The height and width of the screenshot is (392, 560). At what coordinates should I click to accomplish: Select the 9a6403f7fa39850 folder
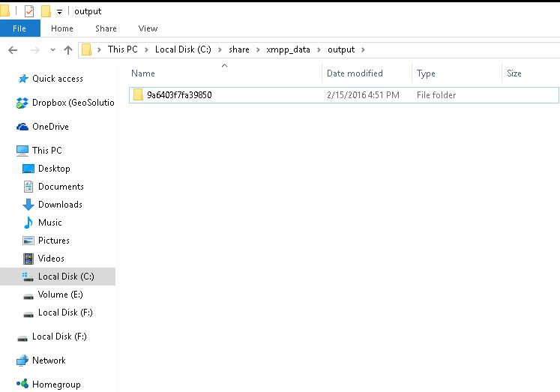coord(179,95)
